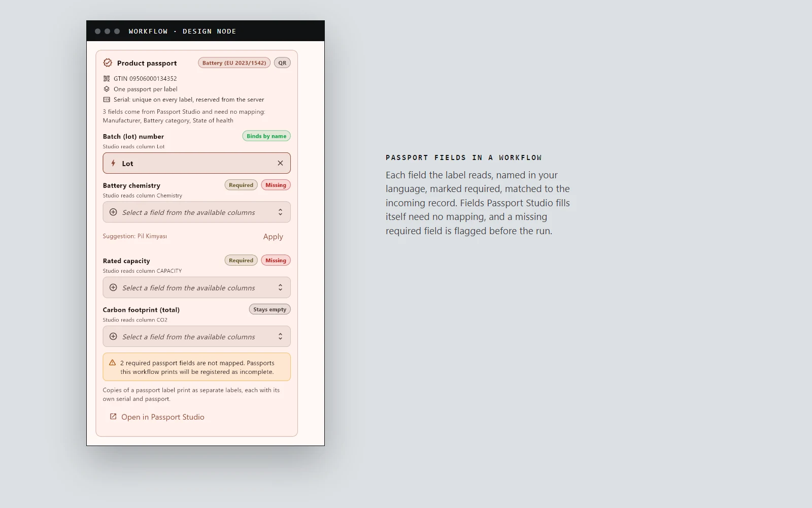Click Required badge for Rated capacity
This screenshot has height=508, width=812.
[x=241, y=260]
